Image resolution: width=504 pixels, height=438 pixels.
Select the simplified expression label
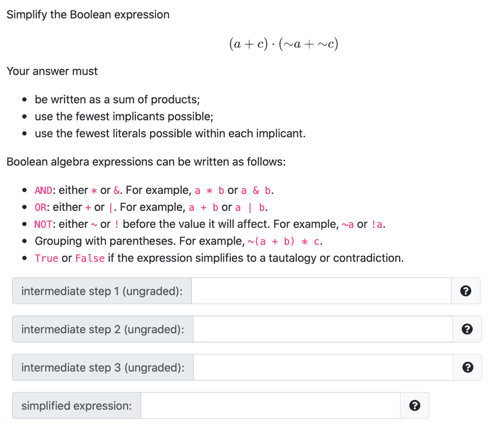tap(76, 405)
